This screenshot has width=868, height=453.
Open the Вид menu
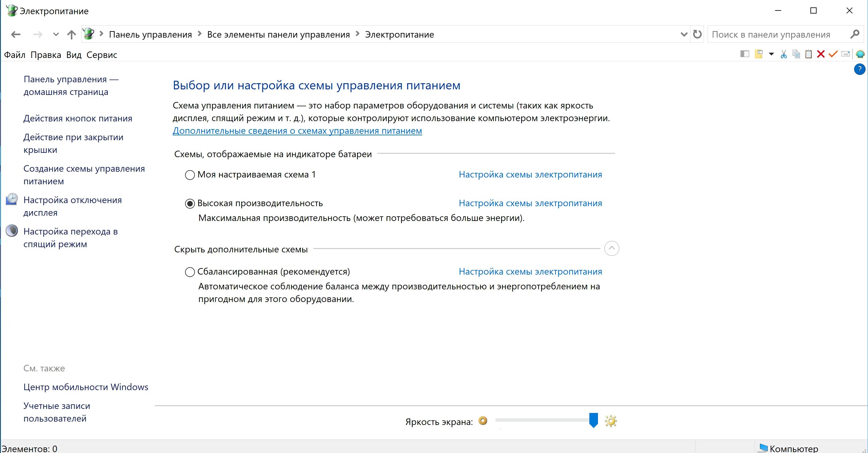click(x=74, y=55)
